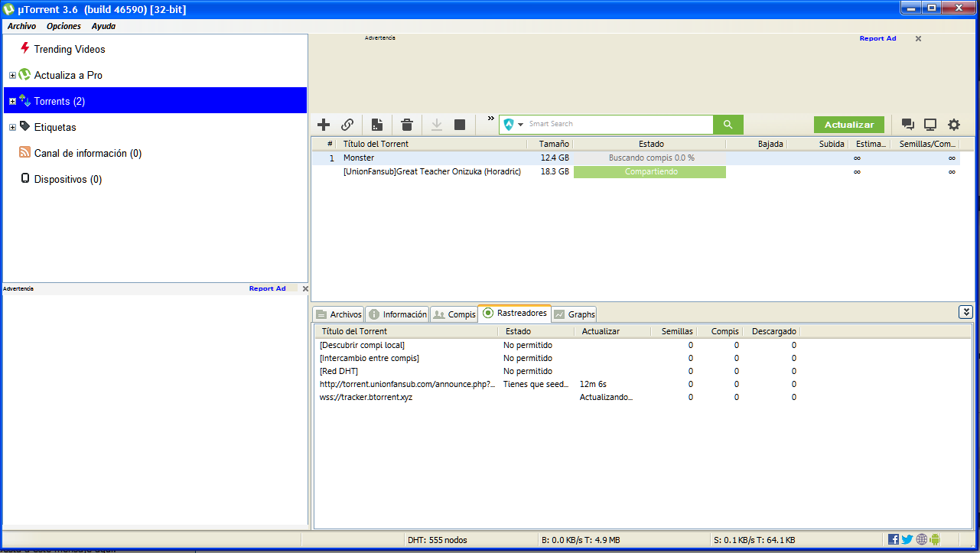Click the green Actualizar button
The image size is (980, 553).
pyautogui.click(x=849, y=125)
